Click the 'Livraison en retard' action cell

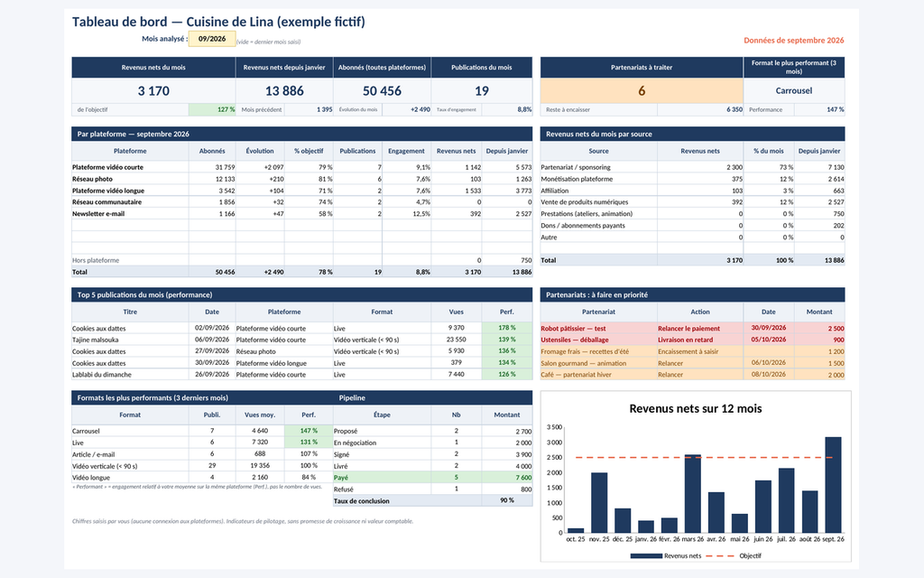[700, 340]
